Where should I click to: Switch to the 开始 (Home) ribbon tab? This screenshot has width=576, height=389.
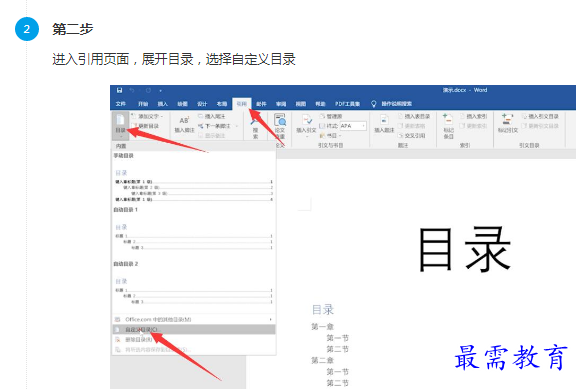(143, 104)
